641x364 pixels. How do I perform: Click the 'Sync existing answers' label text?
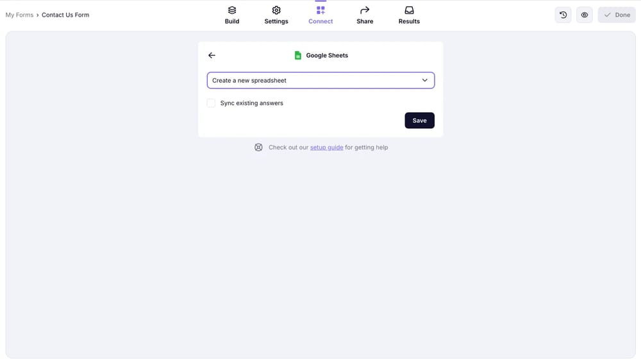click(251, 103)
